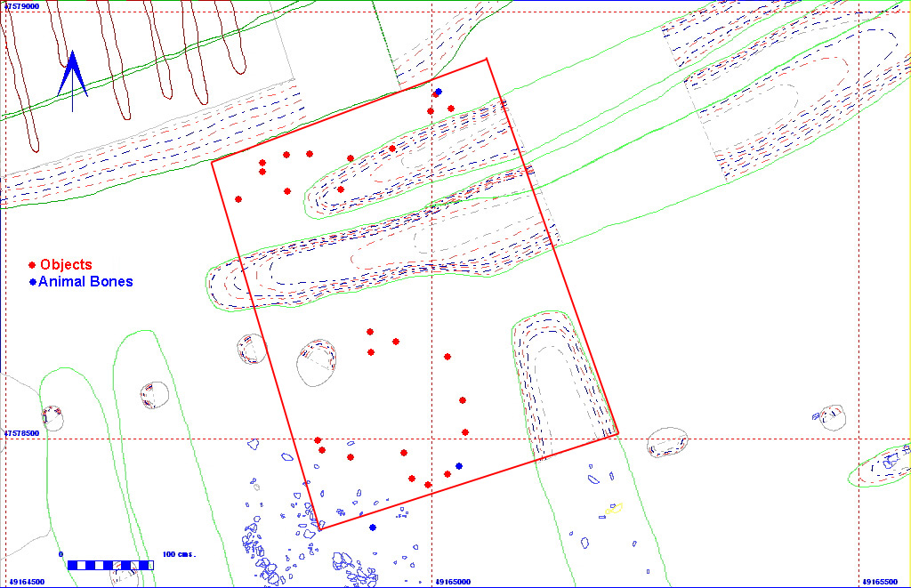Click the blue-and-white scale bar
Screen dimensions: 911x588
109,565
